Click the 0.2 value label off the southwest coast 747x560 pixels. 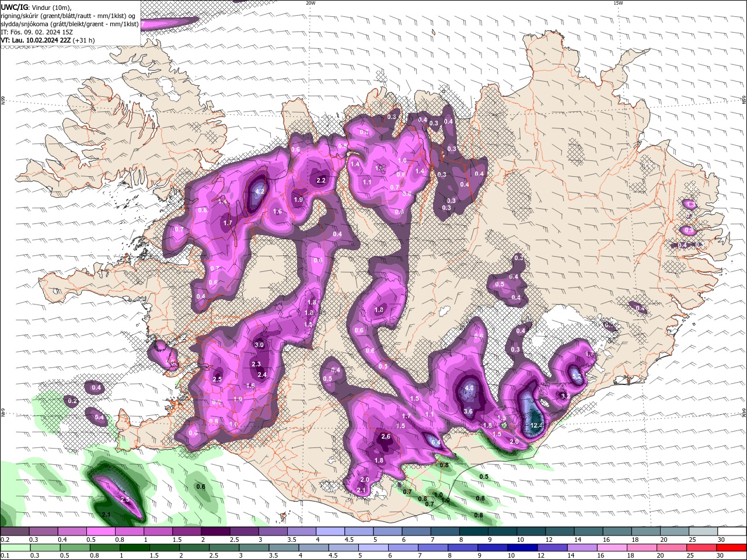coord(72,401)
